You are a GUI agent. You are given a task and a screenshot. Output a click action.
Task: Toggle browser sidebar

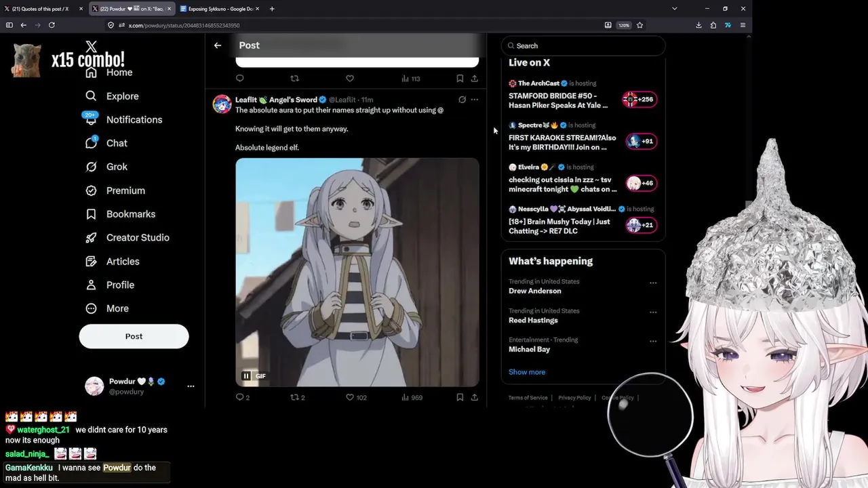[x=9, y=25]
